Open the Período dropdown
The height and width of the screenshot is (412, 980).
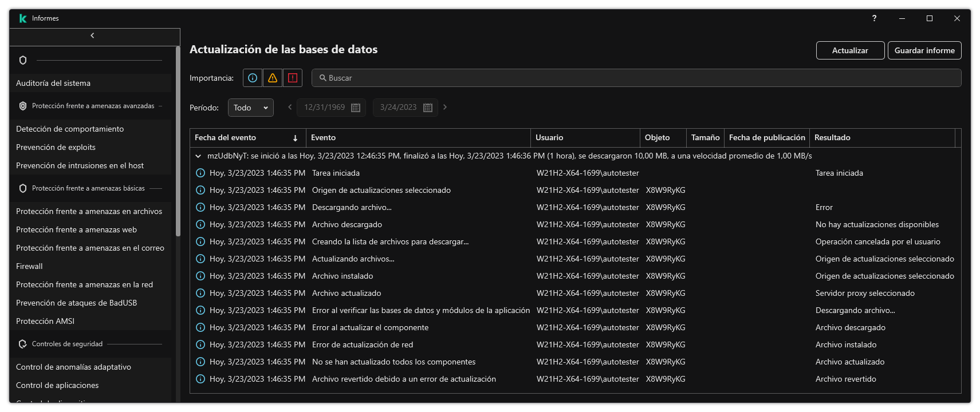click(x=250, y=108)
